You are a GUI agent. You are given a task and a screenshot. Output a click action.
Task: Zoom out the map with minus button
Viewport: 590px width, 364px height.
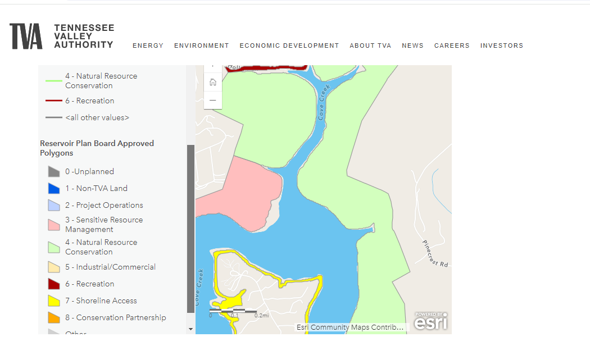click(213, 100)
